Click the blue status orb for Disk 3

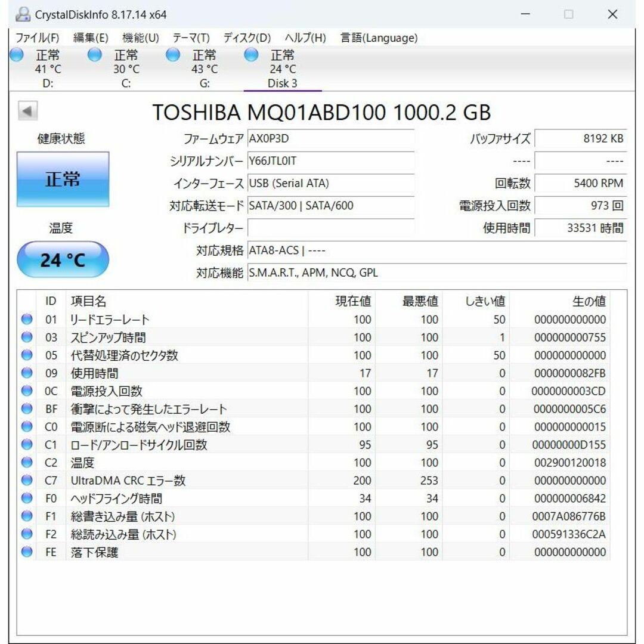tap(251, 55)
